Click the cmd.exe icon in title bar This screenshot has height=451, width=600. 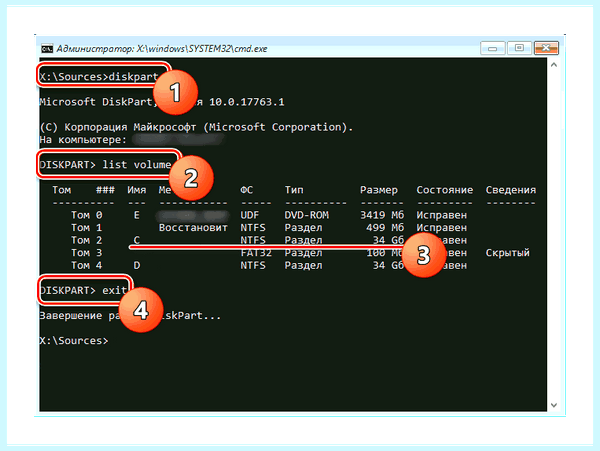click(x=47, y=49)
